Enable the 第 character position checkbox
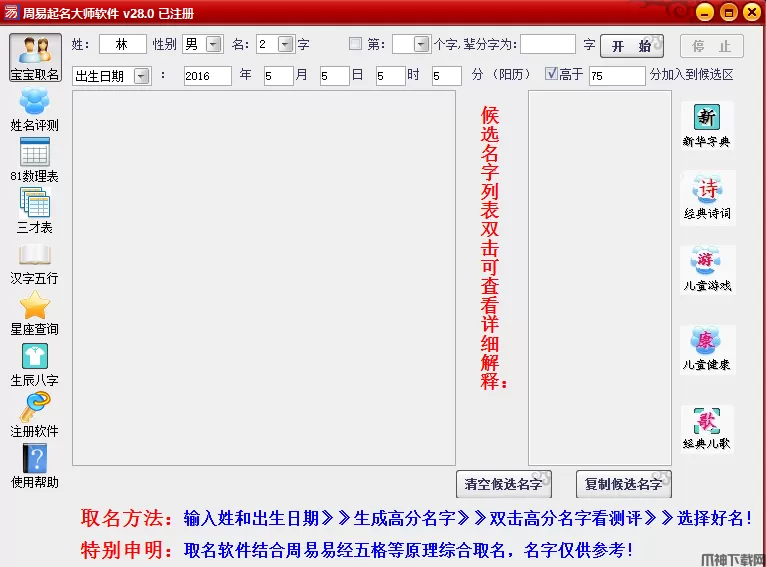 (x=356, y=44)
